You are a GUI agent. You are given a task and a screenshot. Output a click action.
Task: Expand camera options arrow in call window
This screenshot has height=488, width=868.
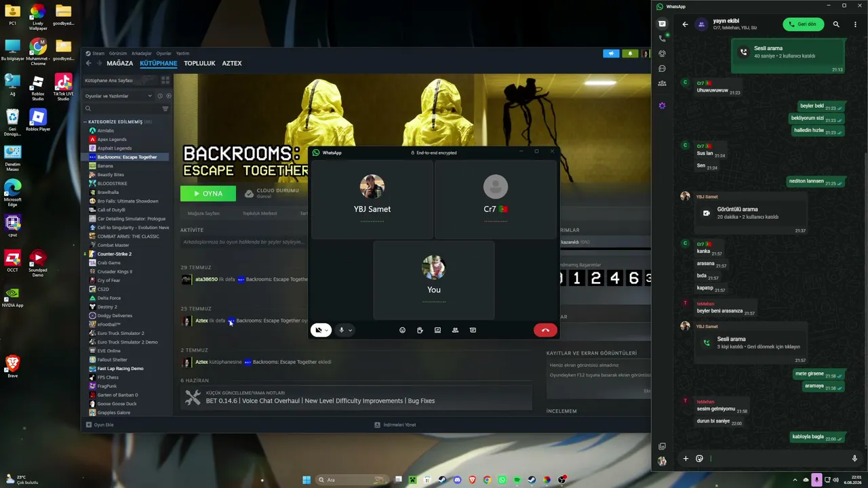pyautogui.click(x=327, y=330)
